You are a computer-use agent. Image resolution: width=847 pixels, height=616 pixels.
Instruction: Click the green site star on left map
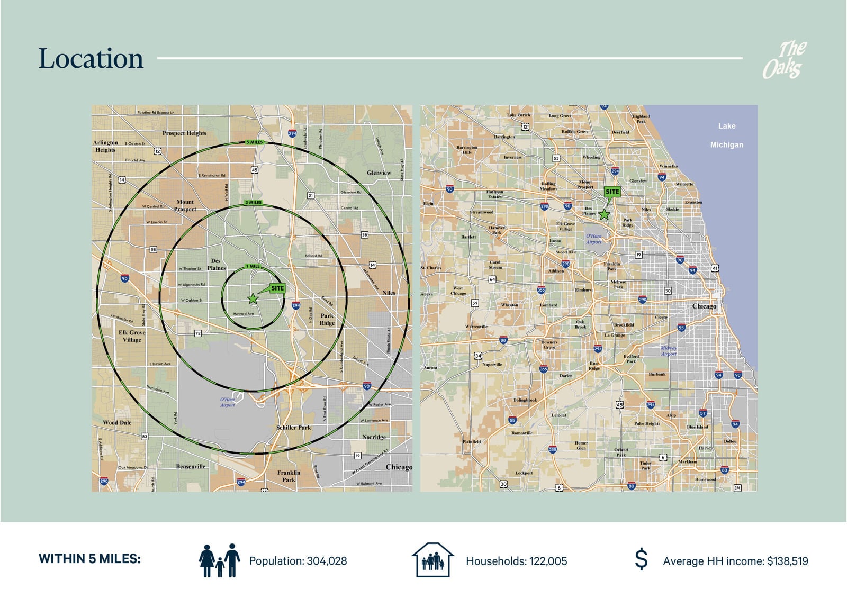pyautogui.click(x=253, y=299)
